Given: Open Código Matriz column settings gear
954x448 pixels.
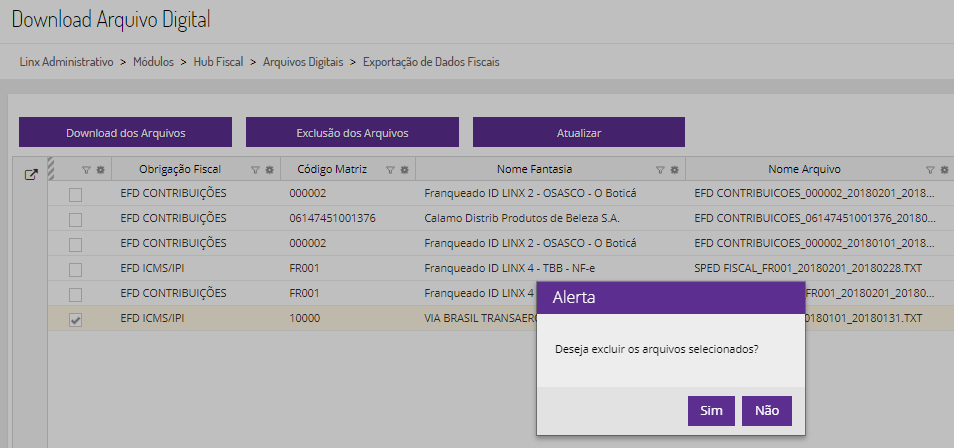Looking at the screenshot, I should point(405,170).
